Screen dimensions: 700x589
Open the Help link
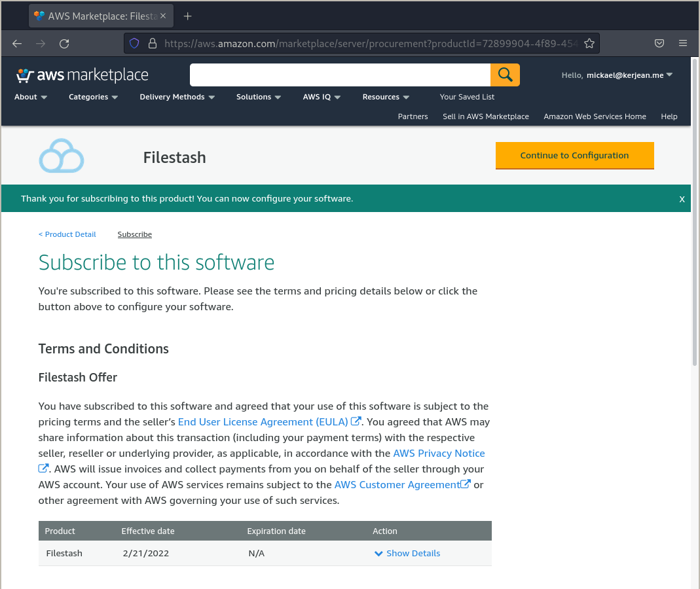point(669,116)
